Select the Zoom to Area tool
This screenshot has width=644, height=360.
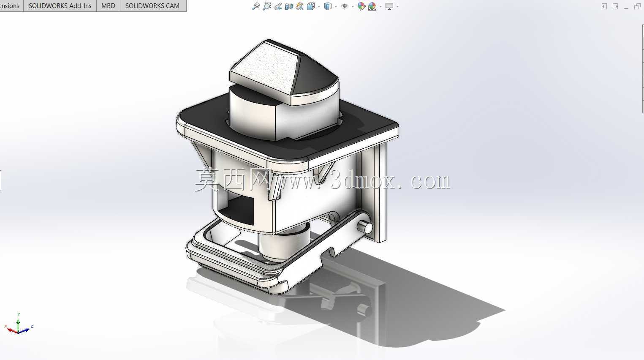pyautogui.click(x=267, y=6)
